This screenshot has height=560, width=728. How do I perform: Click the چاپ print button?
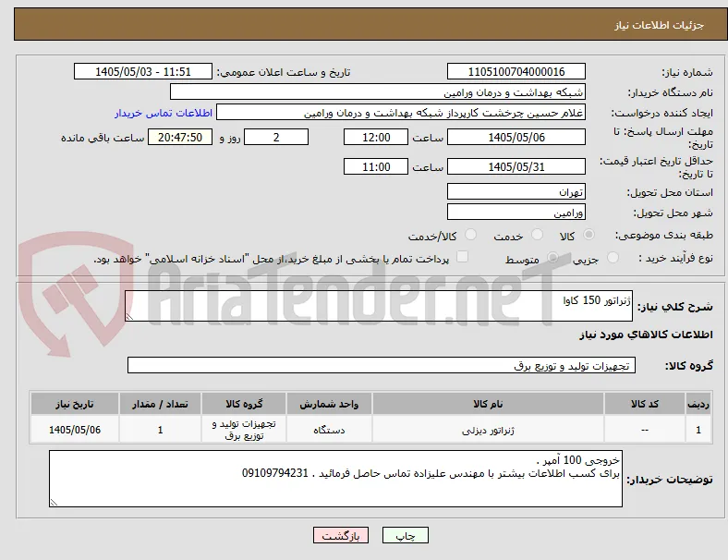(x=406, y=535)
